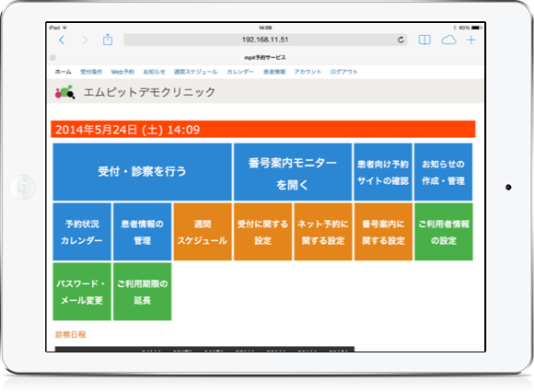534x392 pixels.
Task: Click the ログアウト menu link
Action: click(x=344, y=72)
